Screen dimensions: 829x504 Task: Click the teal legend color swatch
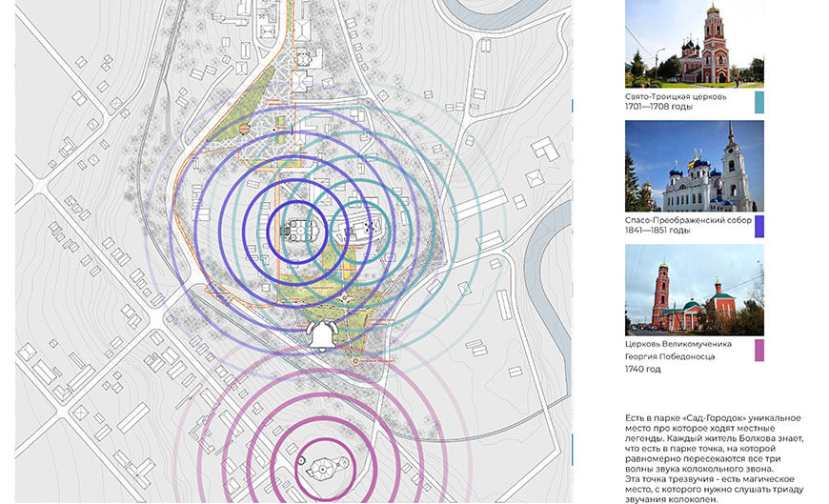coord(759,102)
